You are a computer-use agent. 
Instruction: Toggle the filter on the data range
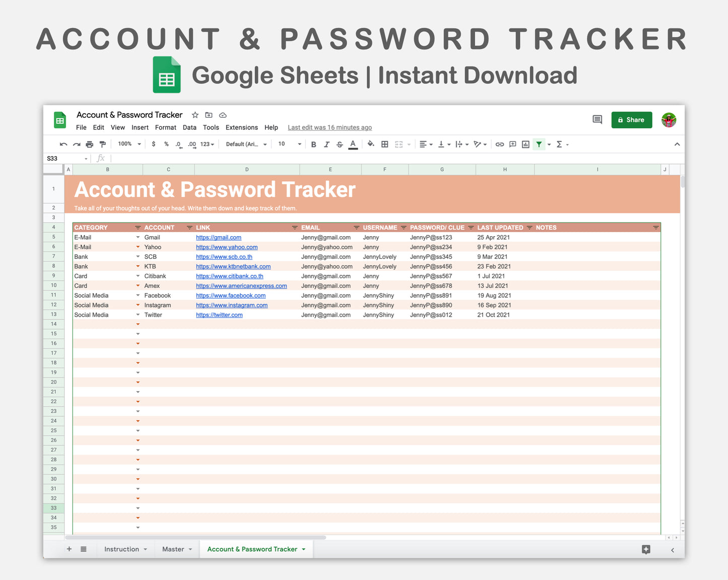point(539,144)
